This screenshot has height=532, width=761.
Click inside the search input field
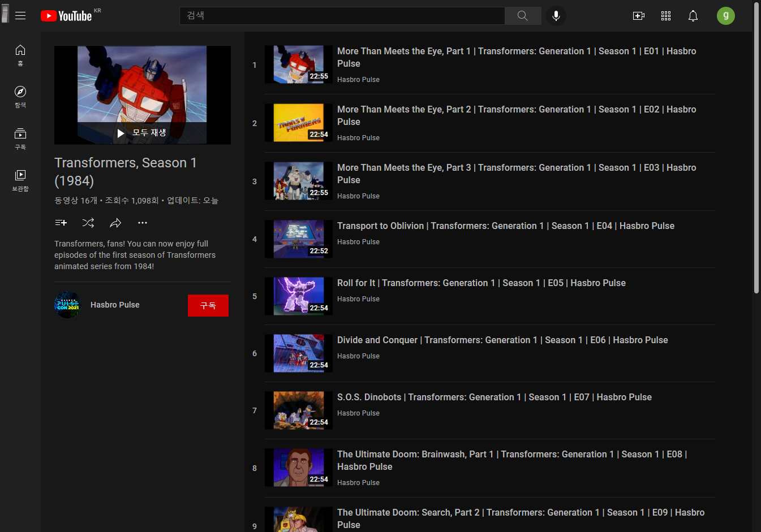pyautogui.click(x=342, y=16)
